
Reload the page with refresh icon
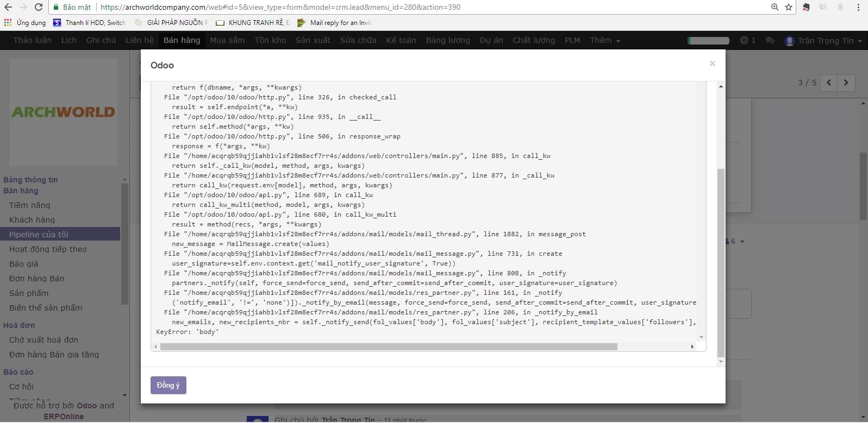tap(39, 7)
